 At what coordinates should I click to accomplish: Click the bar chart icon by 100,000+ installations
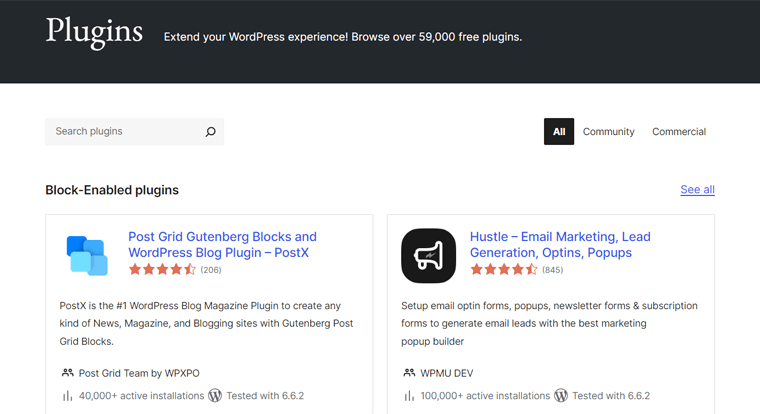click(409, 396)
